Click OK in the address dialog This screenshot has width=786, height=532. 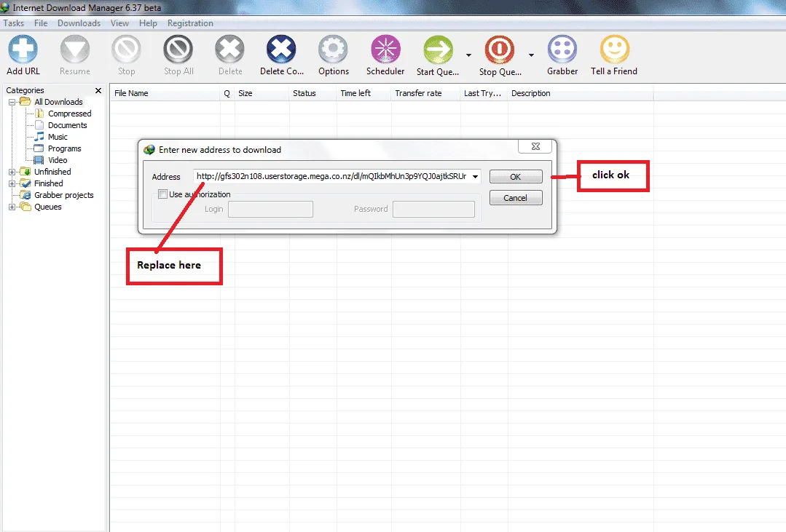[515, 177]
